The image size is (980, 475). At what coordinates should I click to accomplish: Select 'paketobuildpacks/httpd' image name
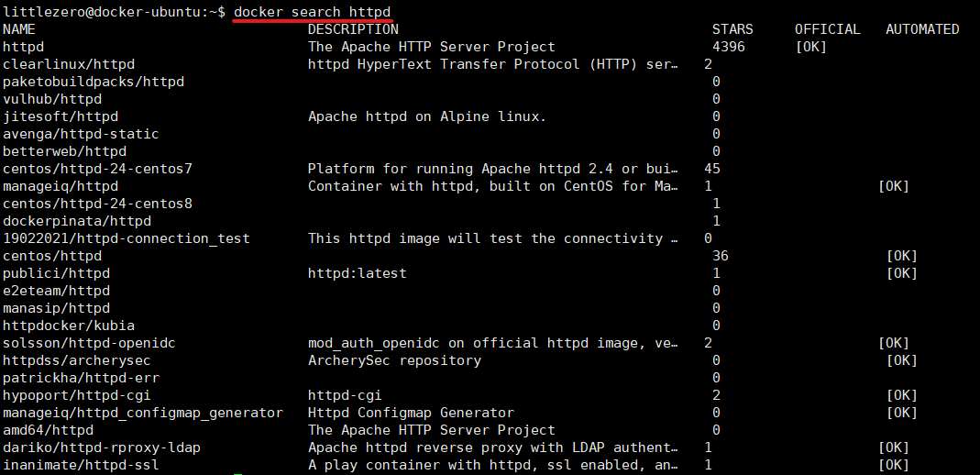point(94,82)
